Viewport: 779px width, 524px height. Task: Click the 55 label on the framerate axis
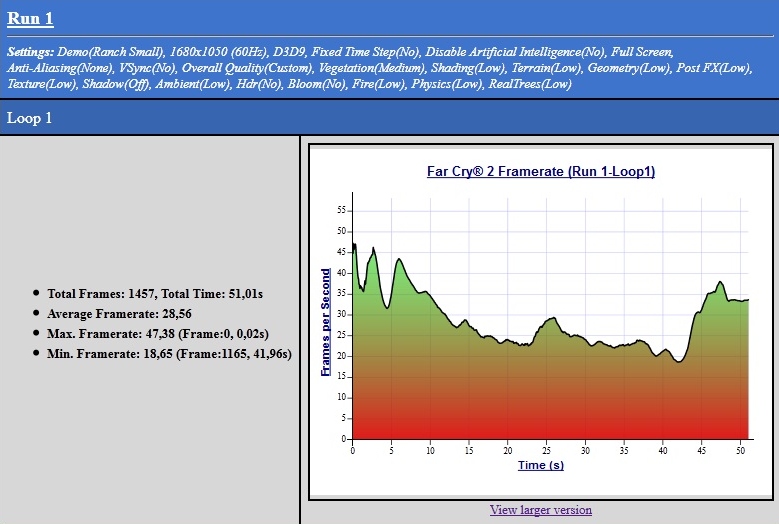click(x=341, y=210)
